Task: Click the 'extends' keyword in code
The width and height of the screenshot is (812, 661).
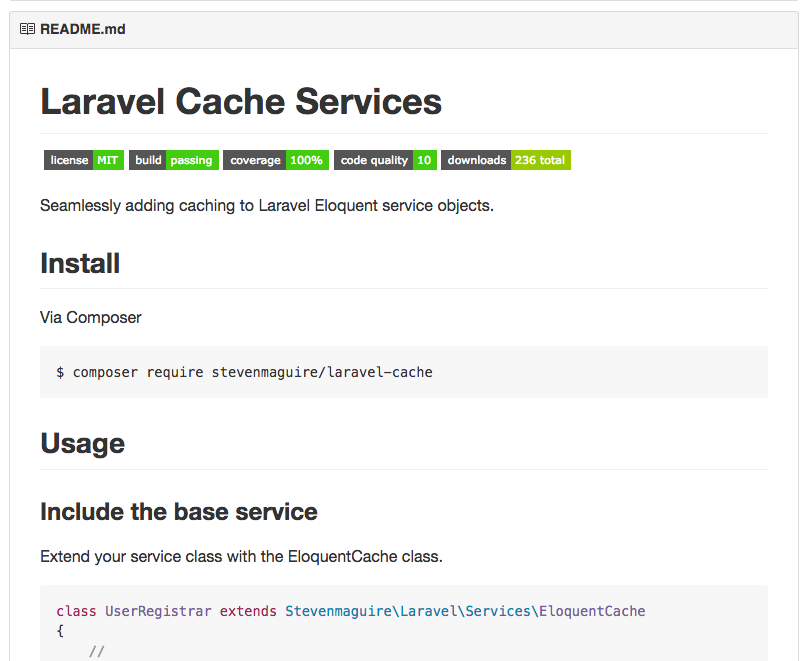Action: [248, 611]
